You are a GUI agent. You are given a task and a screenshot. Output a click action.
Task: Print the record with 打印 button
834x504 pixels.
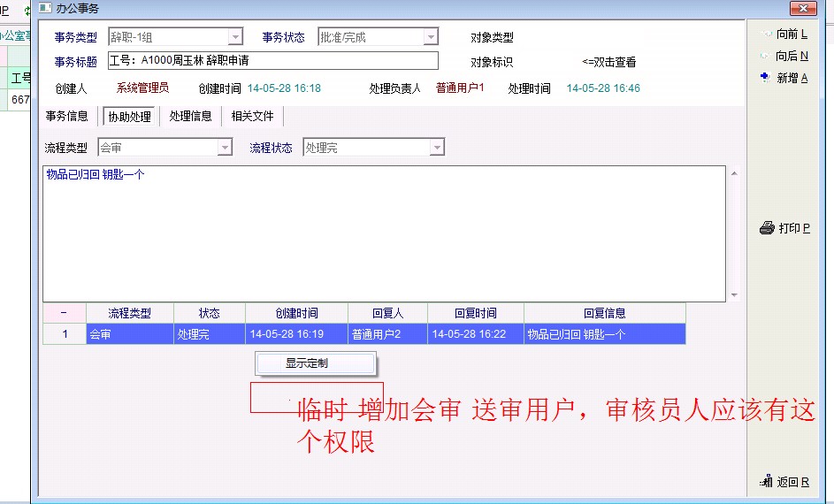(x=784, y=228)
